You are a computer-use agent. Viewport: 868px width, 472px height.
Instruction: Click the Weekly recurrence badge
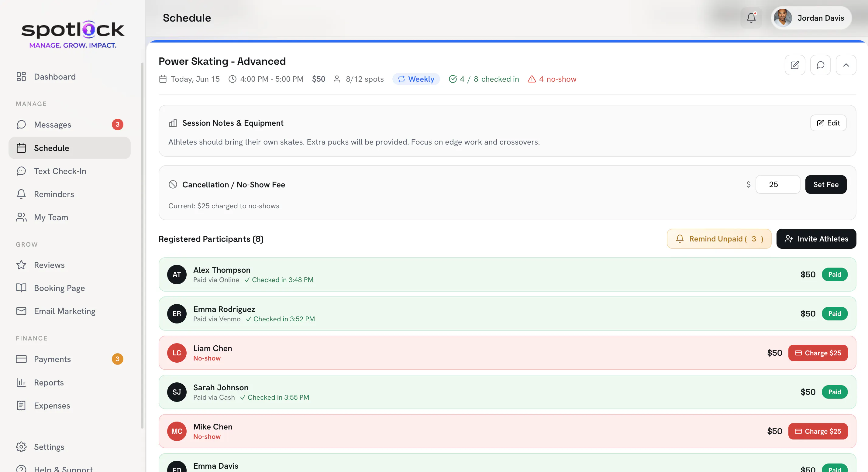coord(416,79)
